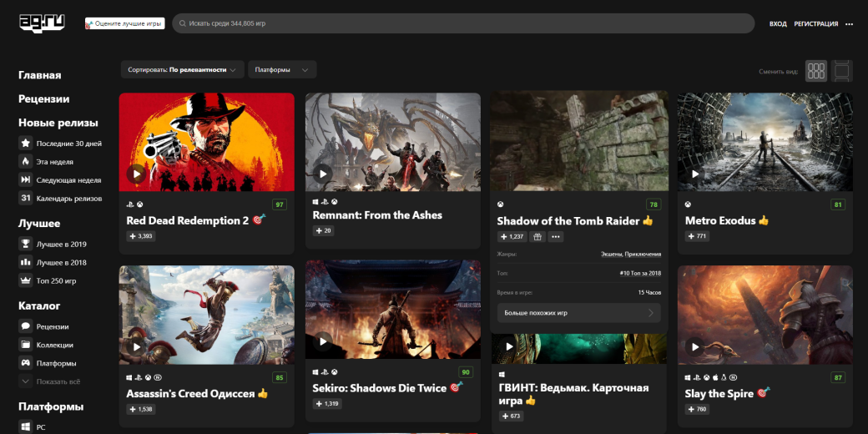The width and height of the screenshot is (868, 434).
Task: Click Windows icon for PC platform
Action: click(x=26, y=426)
